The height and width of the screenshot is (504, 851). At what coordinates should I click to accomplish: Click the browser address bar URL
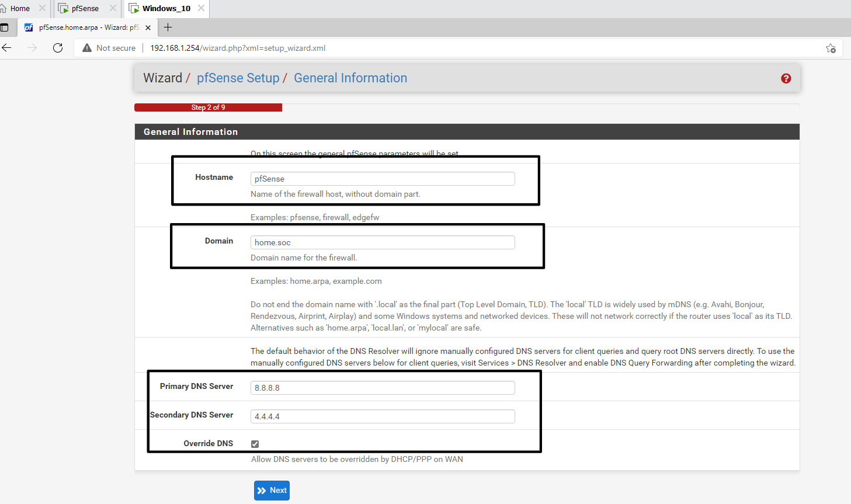click(238, 48)
